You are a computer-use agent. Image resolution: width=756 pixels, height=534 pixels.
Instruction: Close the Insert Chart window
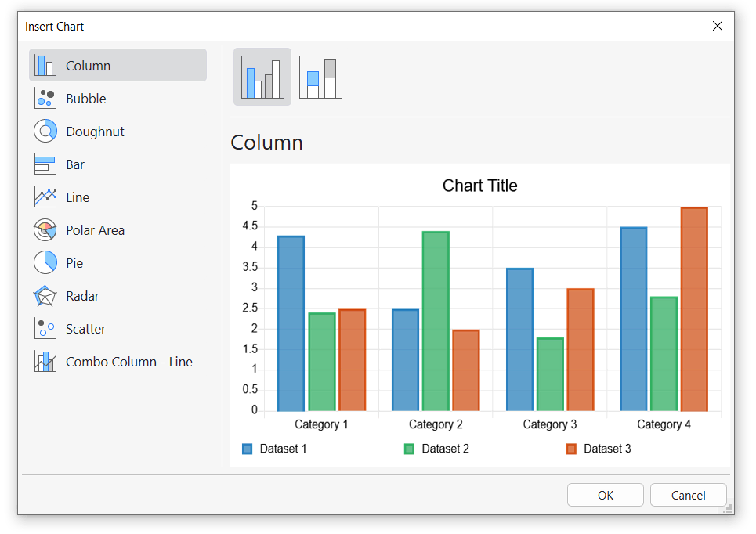[x=718, y=26]
